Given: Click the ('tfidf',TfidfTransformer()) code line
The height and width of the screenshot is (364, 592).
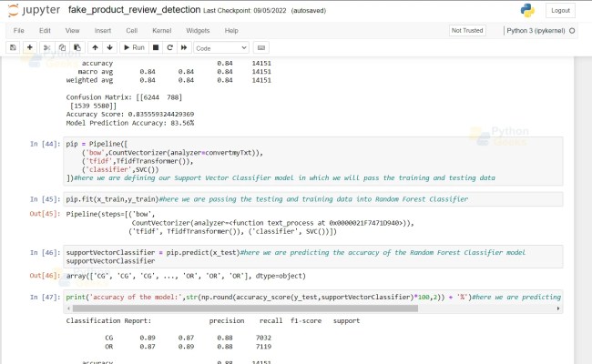Looking at the screenshot, I should tap(138, 161).
